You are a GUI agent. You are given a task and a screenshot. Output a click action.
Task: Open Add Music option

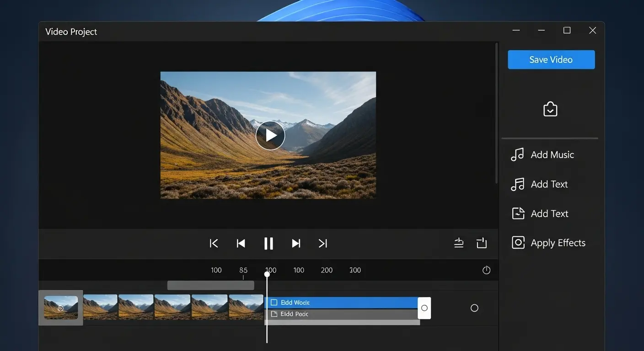point(542,155)
